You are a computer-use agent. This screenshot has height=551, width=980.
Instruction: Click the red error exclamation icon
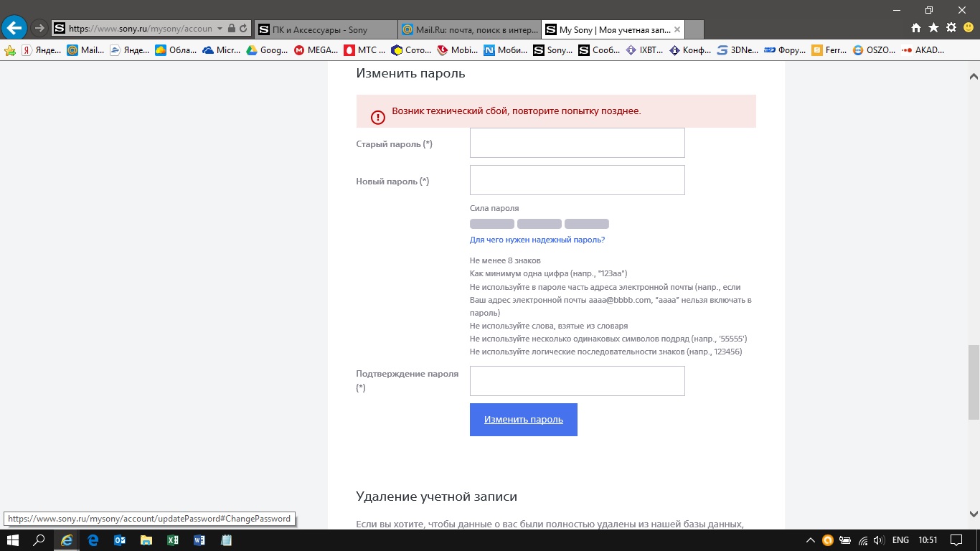point(378,118)
